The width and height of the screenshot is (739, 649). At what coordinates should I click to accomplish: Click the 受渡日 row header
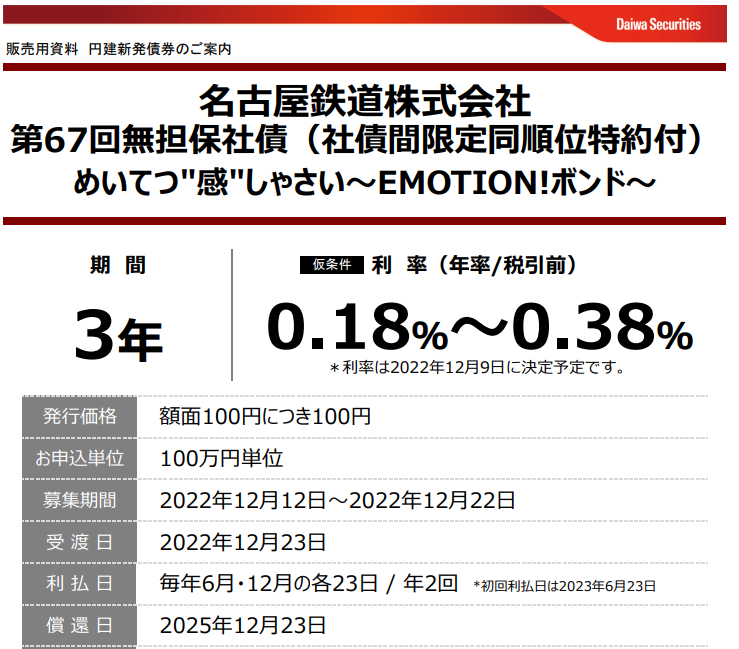[79, 542]
